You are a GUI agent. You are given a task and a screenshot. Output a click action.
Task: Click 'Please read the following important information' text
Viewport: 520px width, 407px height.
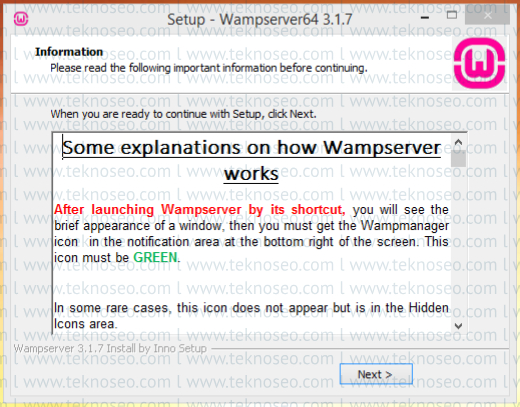[x=209, y=68]
